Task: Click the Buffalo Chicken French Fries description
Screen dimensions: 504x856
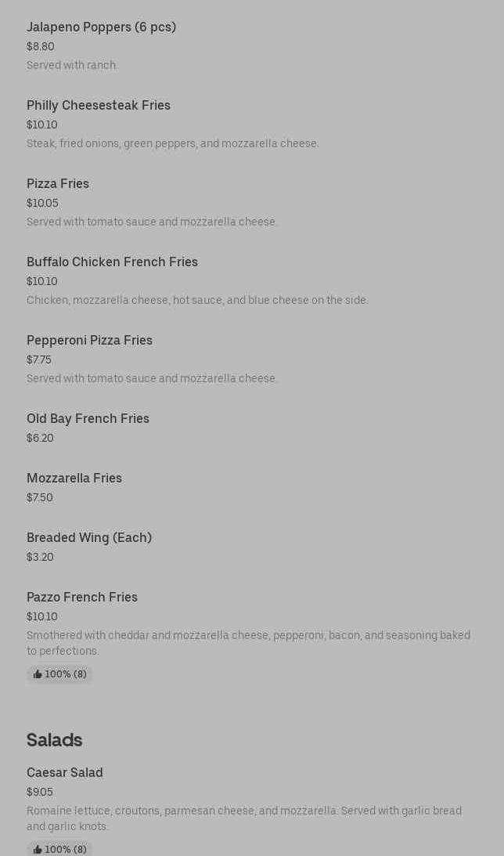Action: [197, 301]
